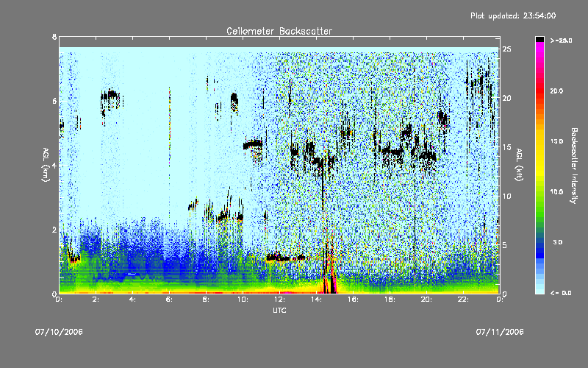Click the cloud layer near 4.6 km at 10:30 UTC

click(x=253, y=144)
